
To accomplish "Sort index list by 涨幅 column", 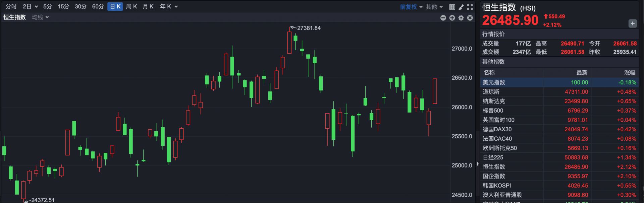I will [x=630, y=72].
